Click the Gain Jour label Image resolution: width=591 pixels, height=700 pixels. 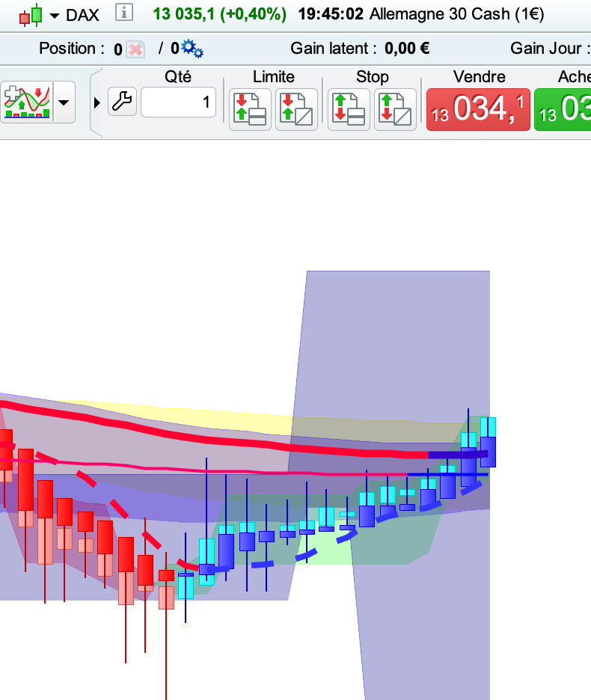pyautogui.click(x=551, y=48)
